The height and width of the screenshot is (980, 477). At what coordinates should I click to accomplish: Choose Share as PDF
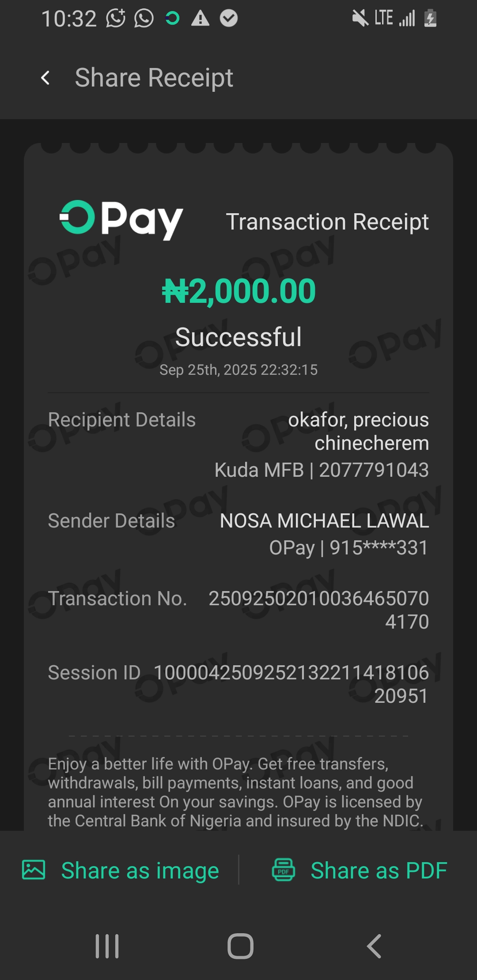click(379, 871)
